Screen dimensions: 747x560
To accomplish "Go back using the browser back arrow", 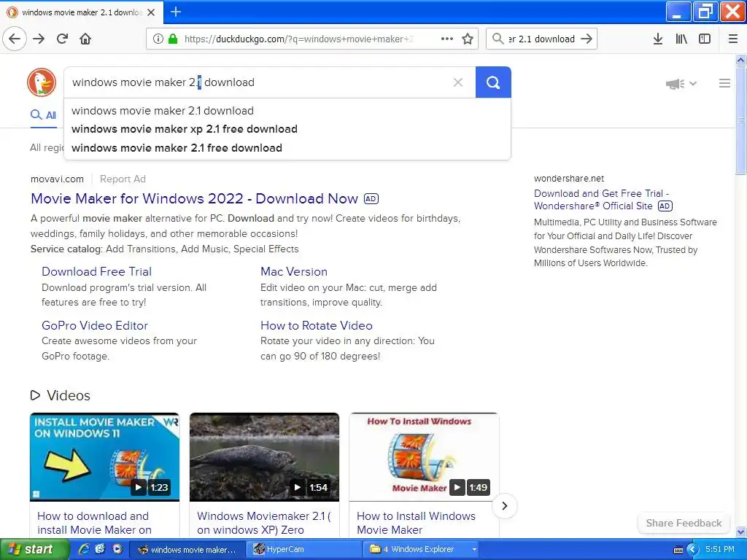I will coord(15,39).
